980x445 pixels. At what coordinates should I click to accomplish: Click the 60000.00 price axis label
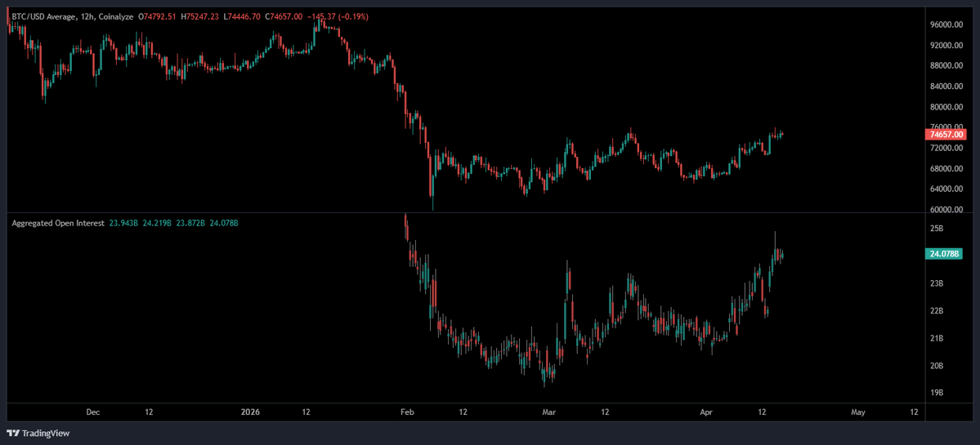pyautogui.click(x=945, y=210)
